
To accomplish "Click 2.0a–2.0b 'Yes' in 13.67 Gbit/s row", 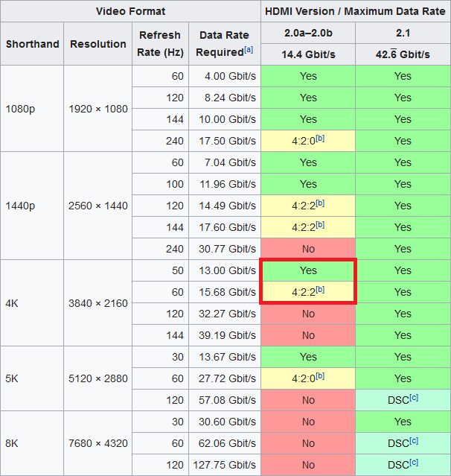I will [308, 357].
